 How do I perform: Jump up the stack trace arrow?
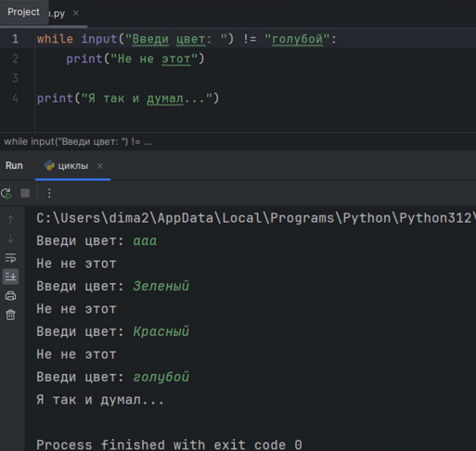click(10, 219)
